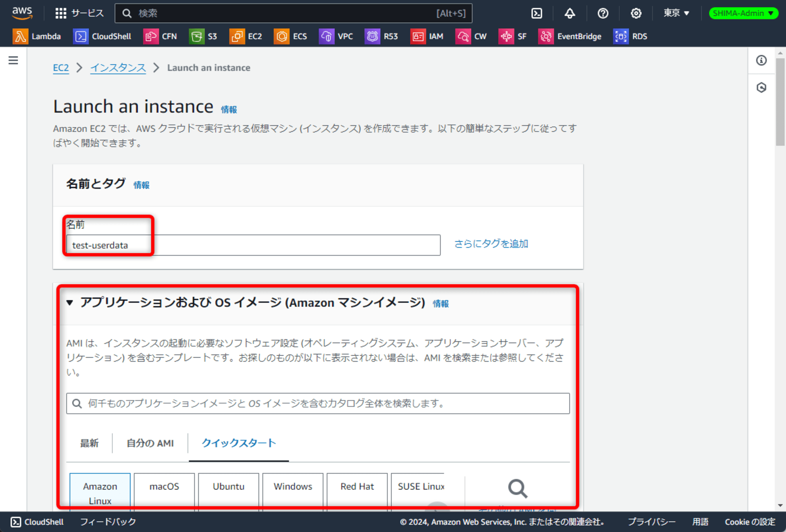Focus the top 検索 search box
The height and width of the screenshot is (532, 786).
click(293, 13)
